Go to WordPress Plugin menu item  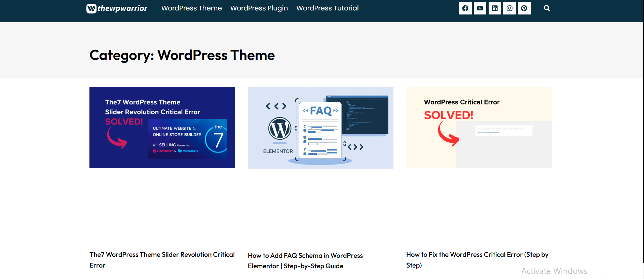click(x=259, y=8)
